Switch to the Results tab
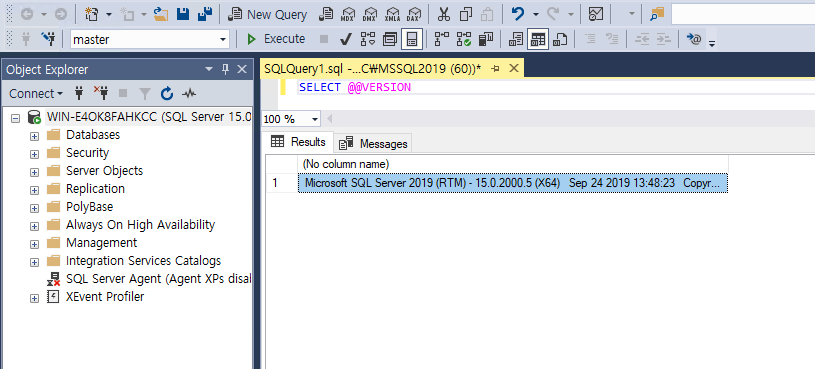Image resolution: width=815 pixels, height=369 pixels. tap(298, 142)
